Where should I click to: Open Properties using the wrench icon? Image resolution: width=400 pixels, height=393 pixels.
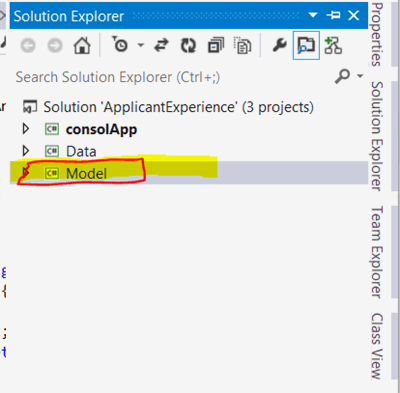[279, 45]
